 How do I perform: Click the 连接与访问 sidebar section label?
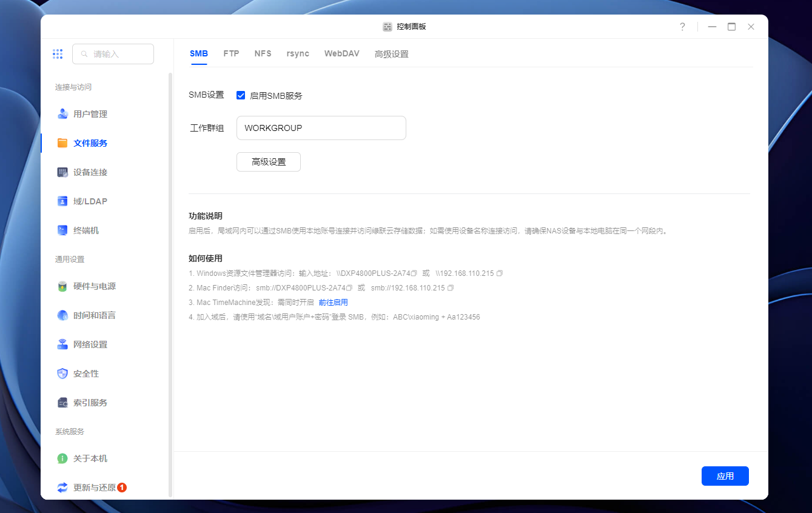[x=73, y=87]
